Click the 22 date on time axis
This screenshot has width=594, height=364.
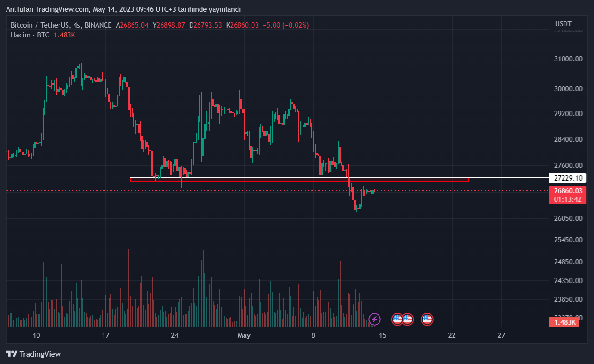(x=452, y=335)
